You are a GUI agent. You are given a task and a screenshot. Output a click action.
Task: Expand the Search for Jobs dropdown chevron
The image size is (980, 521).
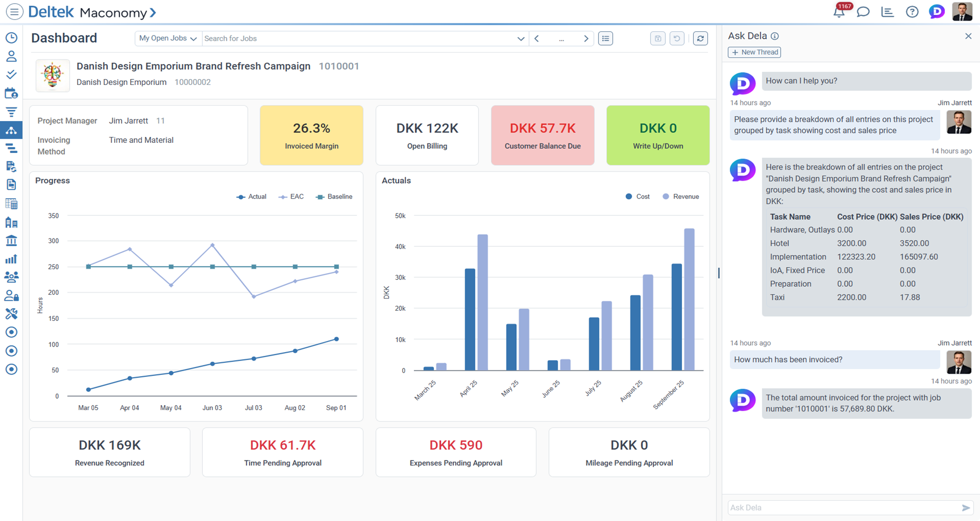pyautogui.click(x=520, y=38)
